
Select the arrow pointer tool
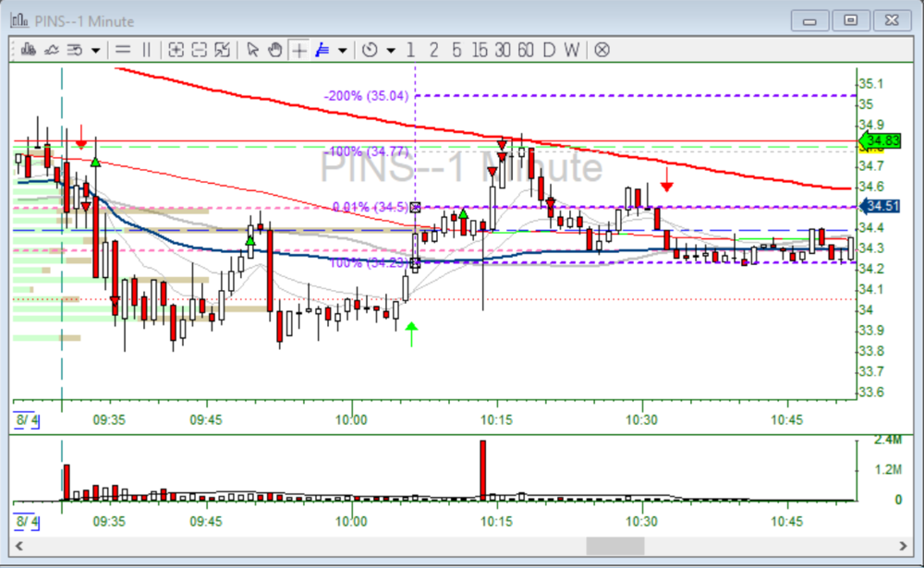coord(252,50)
